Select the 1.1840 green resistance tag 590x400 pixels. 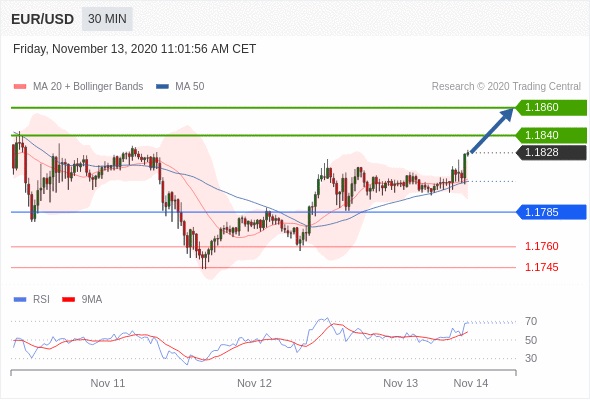tap(551, 135)
